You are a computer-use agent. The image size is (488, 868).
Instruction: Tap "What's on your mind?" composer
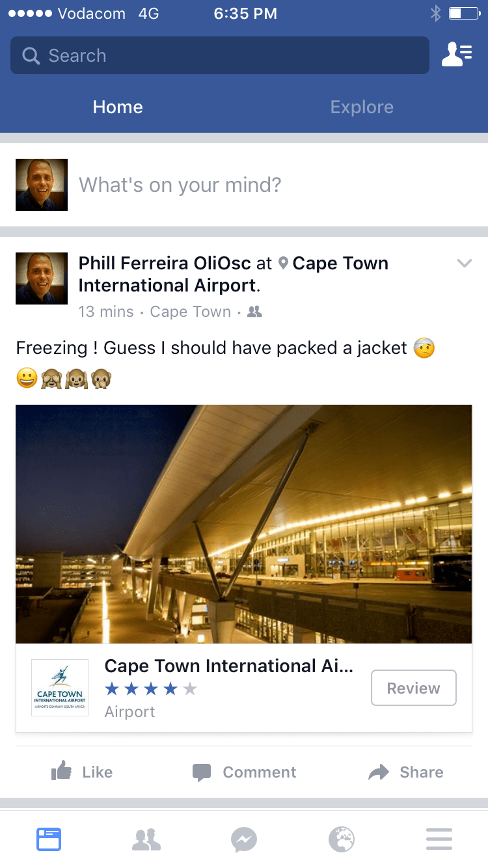(180, 185)
